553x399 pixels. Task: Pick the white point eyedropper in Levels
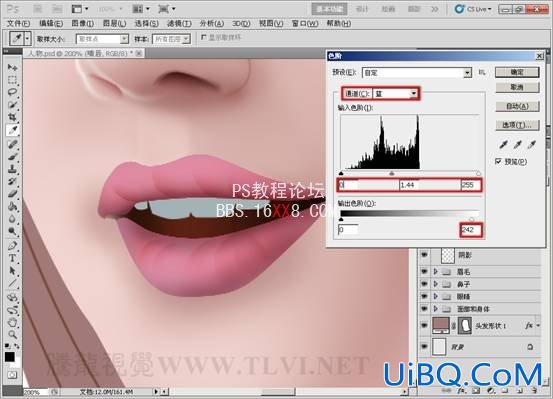[x=531, y=144]
